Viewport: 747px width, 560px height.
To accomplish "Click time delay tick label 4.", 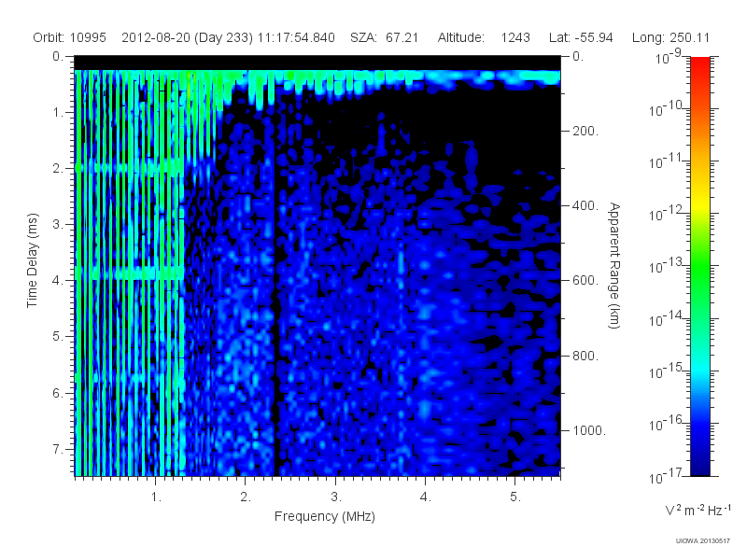I will point(58,281).
